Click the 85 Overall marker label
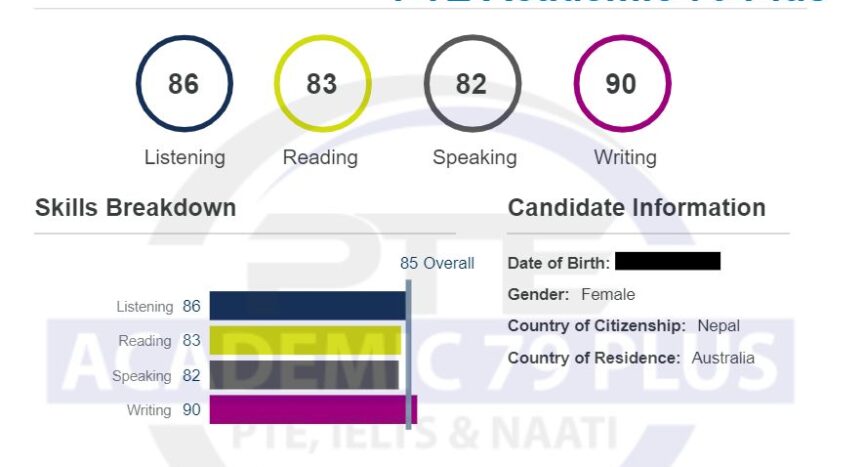 (x=437, y=263)
